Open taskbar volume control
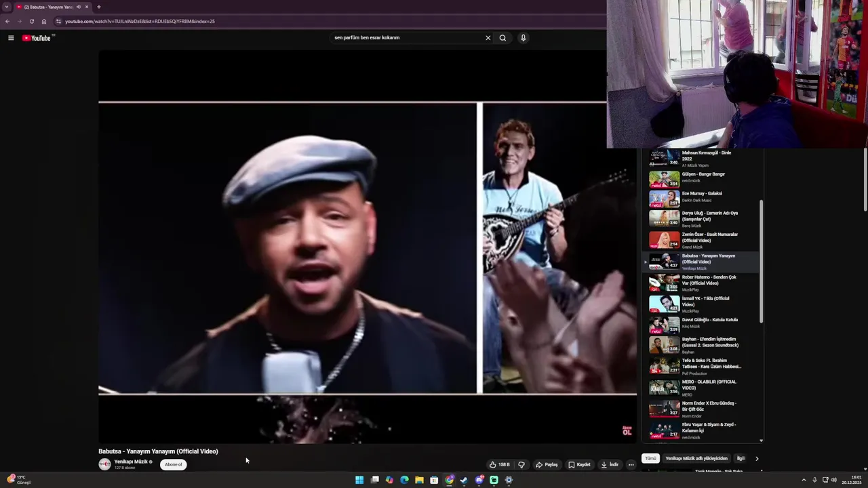This screenshot has width=868, height=488. point(833,480)
